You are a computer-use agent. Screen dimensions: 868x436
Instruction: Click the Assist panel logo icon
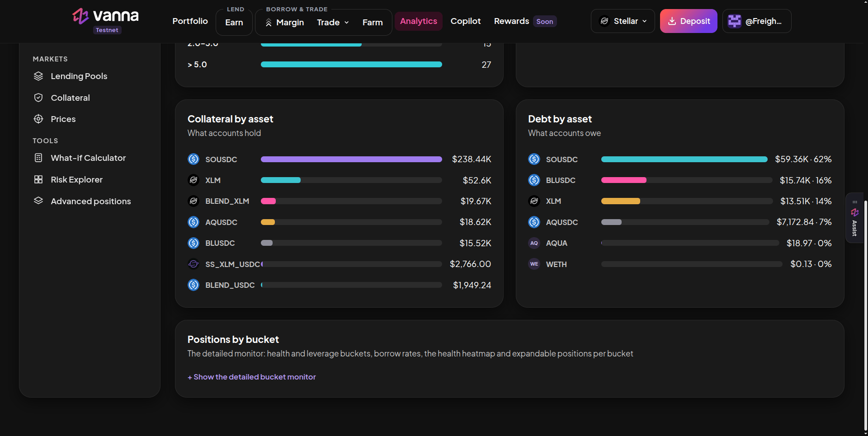pos(854,212)
